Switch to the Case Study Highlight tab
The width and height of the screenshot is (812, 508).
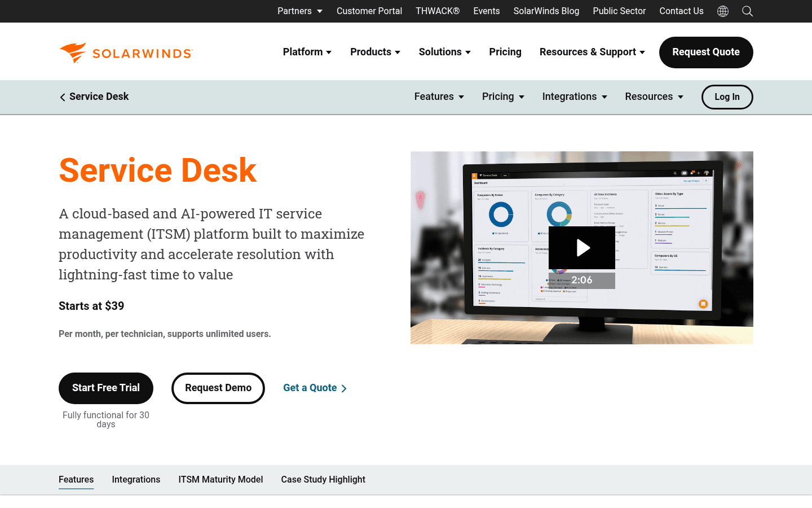[x=323, y=480]
